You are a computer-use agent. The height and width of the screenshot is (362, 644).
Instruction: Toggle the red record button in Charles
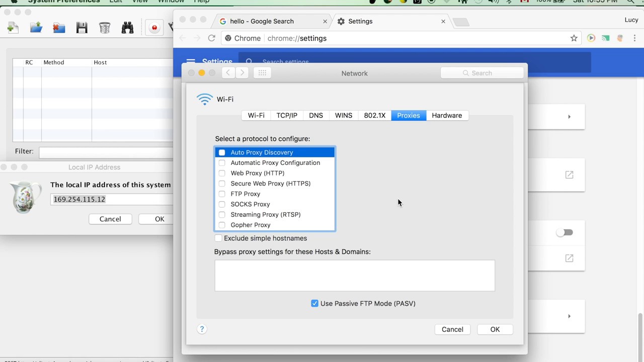(x=154, y=28)
